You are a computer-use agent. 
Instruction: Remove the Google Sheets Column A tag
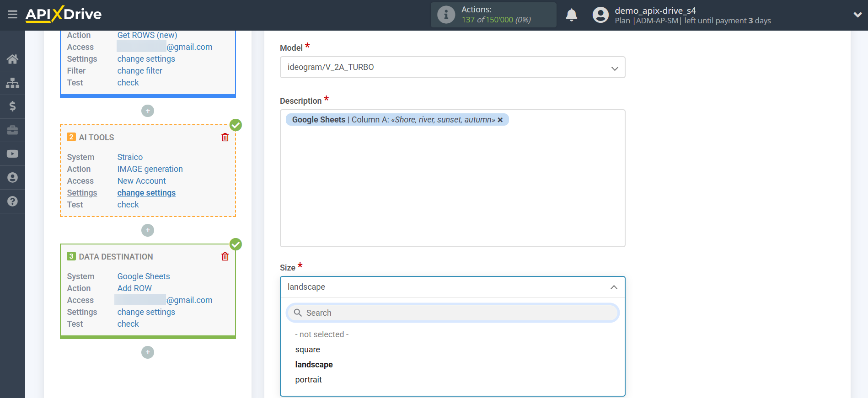500,120
